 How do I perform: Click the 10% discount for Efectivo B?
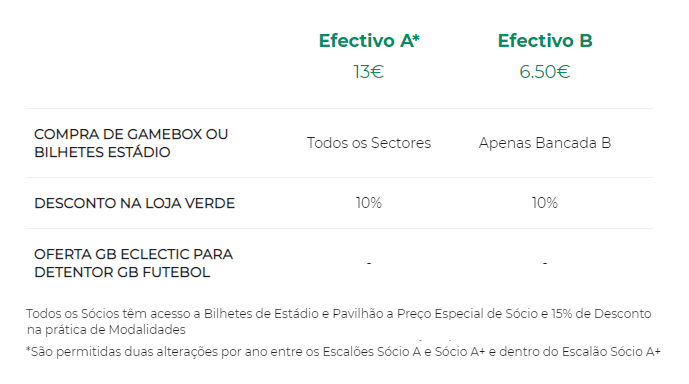(x=545, y=203)
